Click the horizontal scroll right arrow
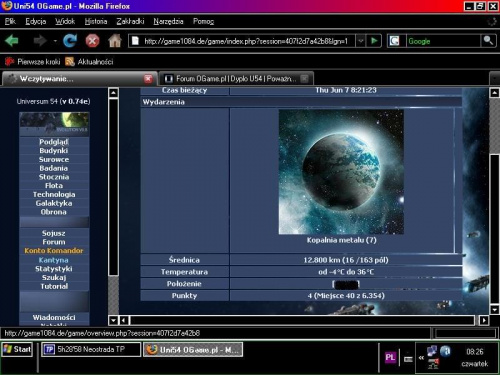500x375 pixels. click(484, 321)
